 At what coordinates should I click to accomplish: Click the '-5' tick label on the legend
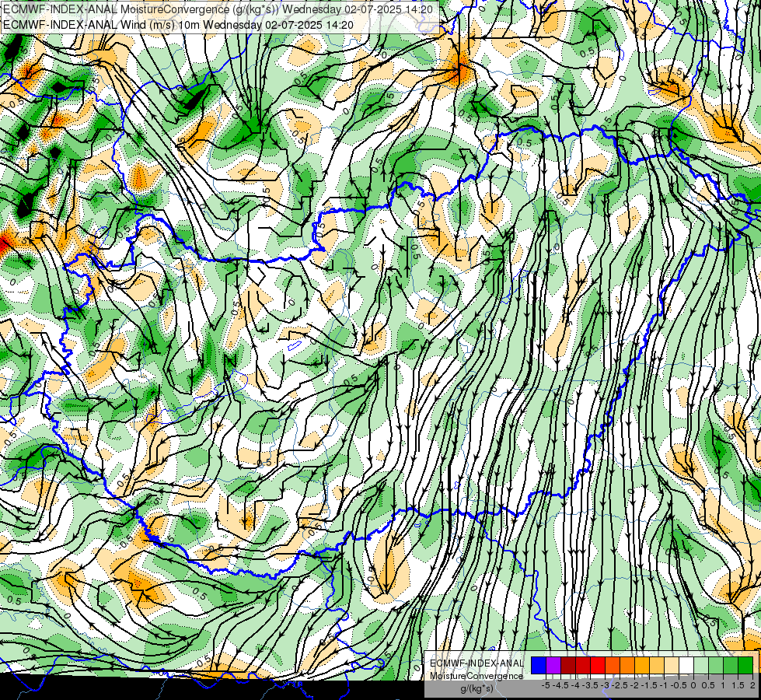(x=546, y=685)
